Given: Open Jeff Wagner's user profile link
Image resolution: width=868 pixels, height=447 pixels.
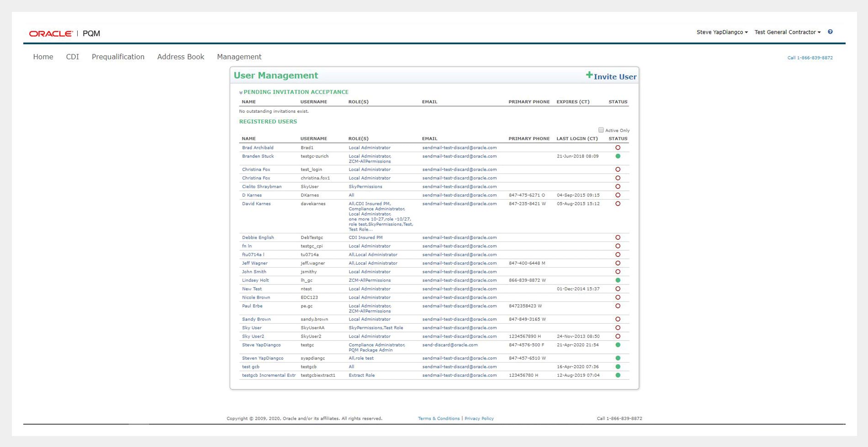Looking at the screenshot, I should [x=254, y=263].
